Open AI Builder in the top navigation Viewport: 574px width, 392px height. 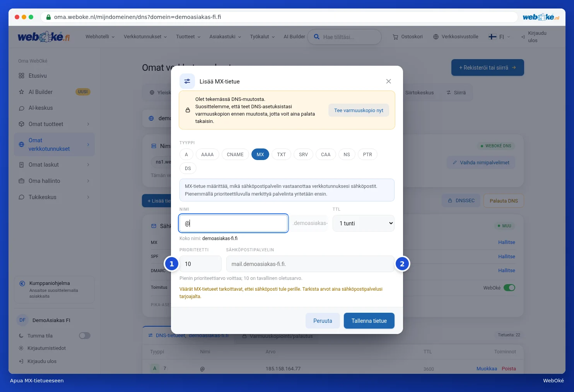(x=294, y=37)
